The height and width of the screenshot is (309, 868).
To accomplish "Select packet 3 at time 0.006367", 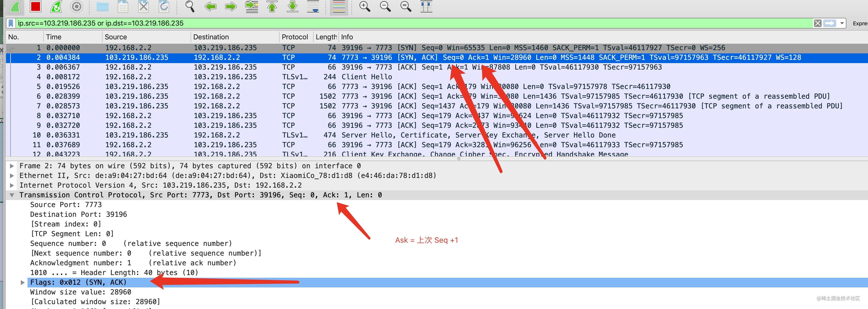I will click(x=437, y=67).
